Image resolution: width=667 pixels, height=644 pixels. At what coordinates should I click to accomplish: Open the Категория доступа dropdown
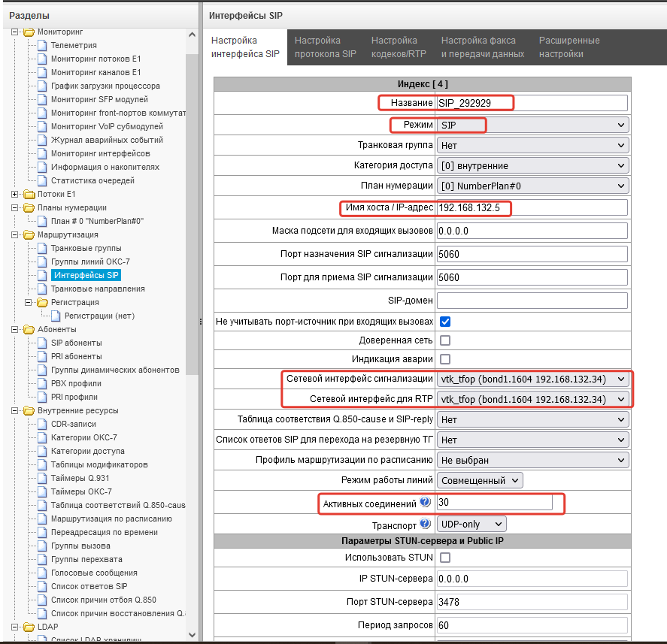pos(532,165)
